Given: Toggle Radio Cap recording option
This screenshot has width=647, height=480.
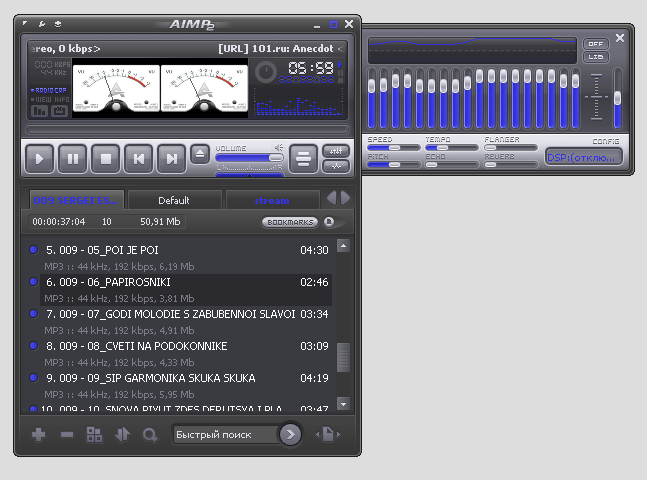Looking at the screenshot, I should tap(50, 90).
